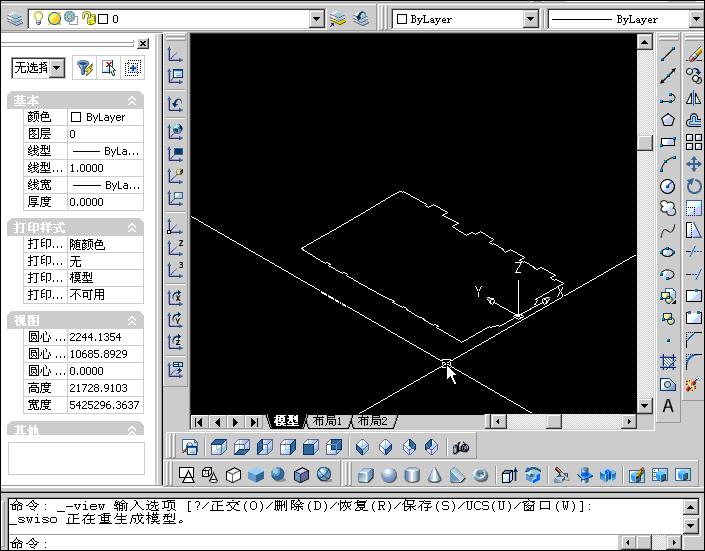705x551 pixels.
Task: Click the 颜色 ByLayer property value
Action: tap(105, 117)
